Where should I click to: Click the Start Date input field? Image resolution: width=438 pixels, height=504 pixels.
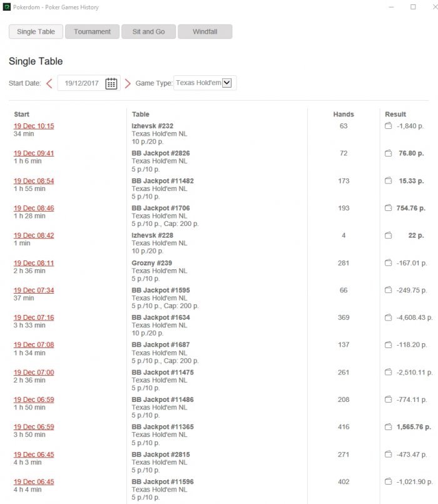coord(80,83)
